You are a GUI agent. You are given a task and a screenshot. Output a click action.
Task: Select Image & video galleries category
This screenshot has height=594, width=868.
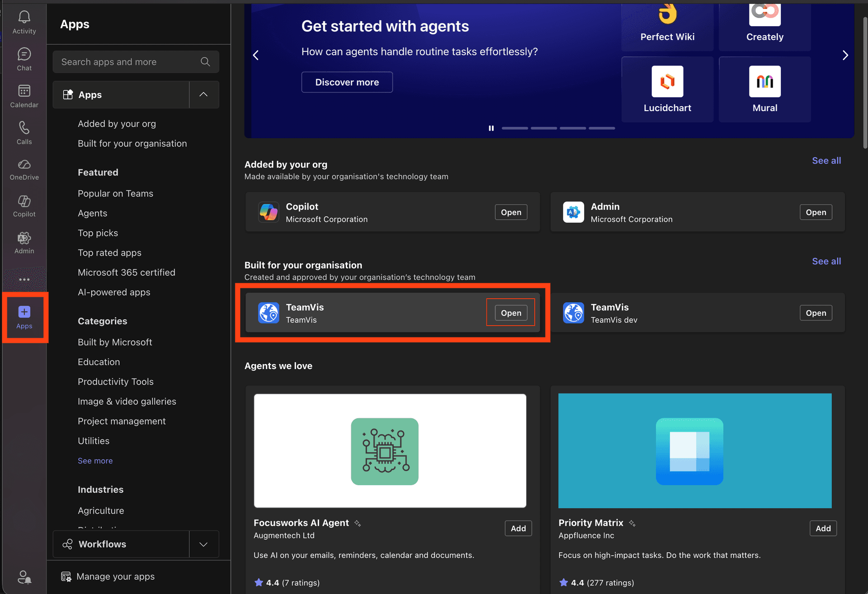[127, 401]
